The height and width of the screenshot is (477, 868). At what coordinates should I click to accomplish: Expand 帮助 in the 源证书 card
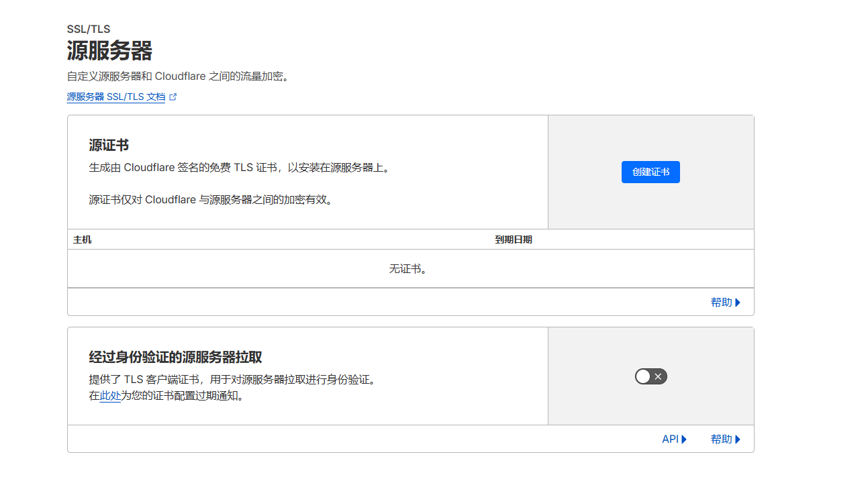click(x=721, y=303)
